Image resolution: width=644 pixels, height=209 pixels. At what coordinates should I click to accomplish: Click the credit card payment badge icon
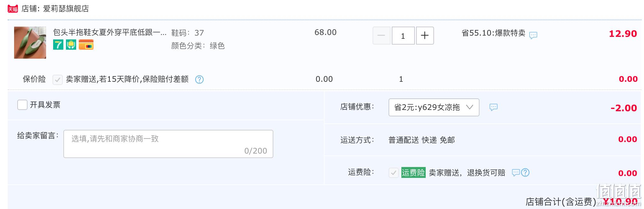click(86, 45)
